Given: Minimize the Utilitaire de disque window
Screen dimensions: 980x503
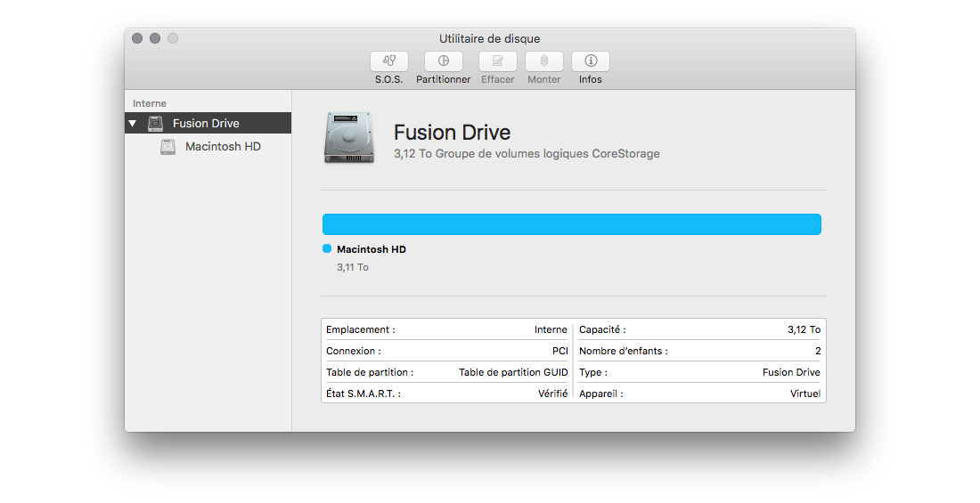Looking at the screenshot, I should (155, 39).
